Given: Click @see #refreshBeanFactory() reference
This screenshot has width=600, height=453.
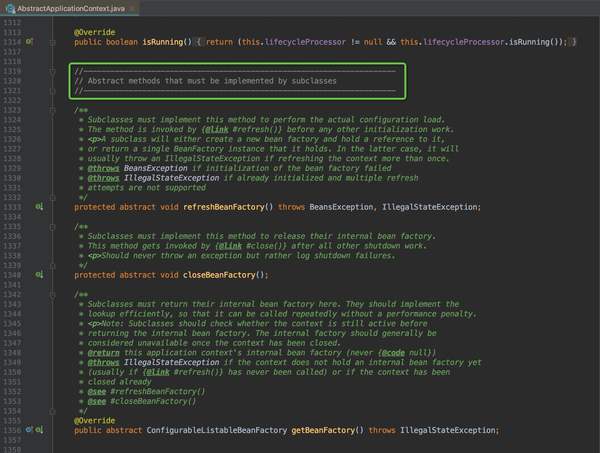Looking at the screenshot, I should (x=146, y=391).
